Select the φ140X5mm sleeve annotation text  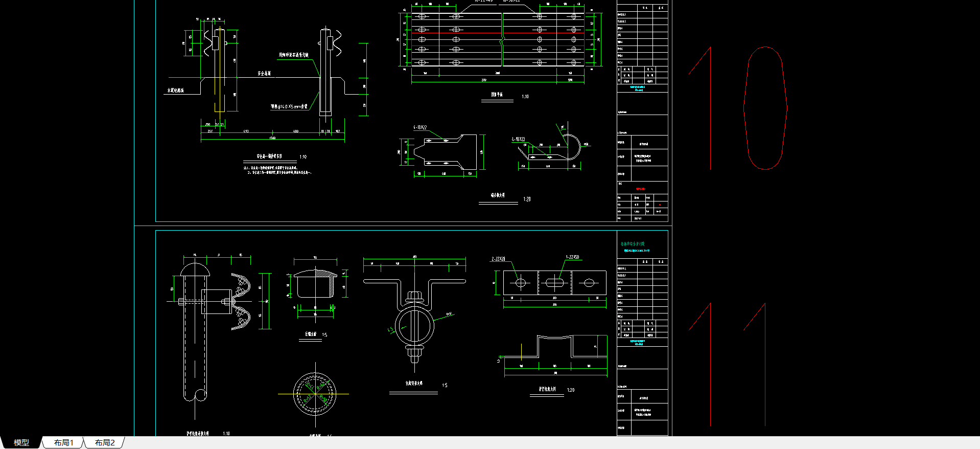click(x=289, y=107)
